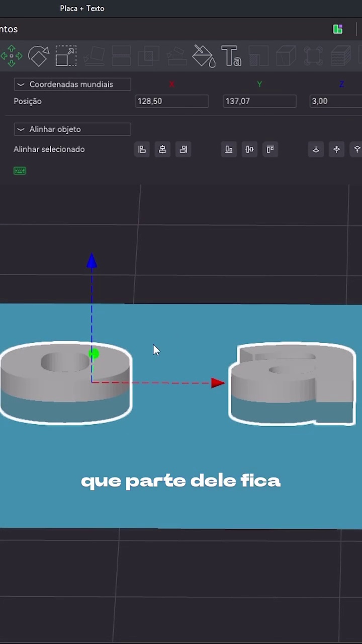Image resolution: width=362 pixels, height=644 pixels.
Task: Open the paint bucket Color Painting tool
Action: click(204, 56)
